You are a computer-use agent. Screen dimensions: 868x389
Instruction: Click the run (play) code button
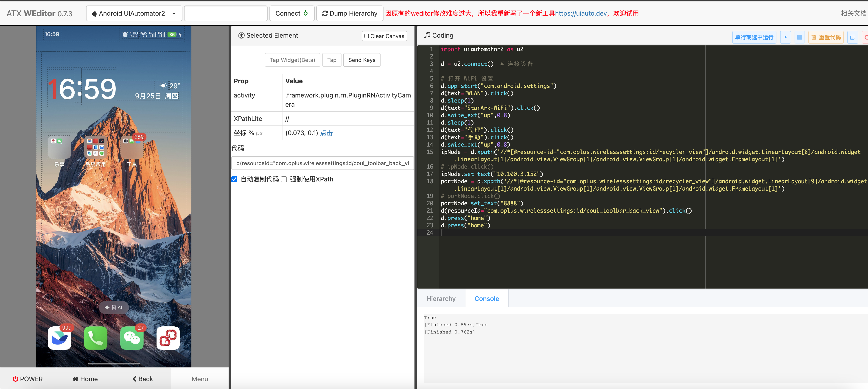[x=785, y=37]
